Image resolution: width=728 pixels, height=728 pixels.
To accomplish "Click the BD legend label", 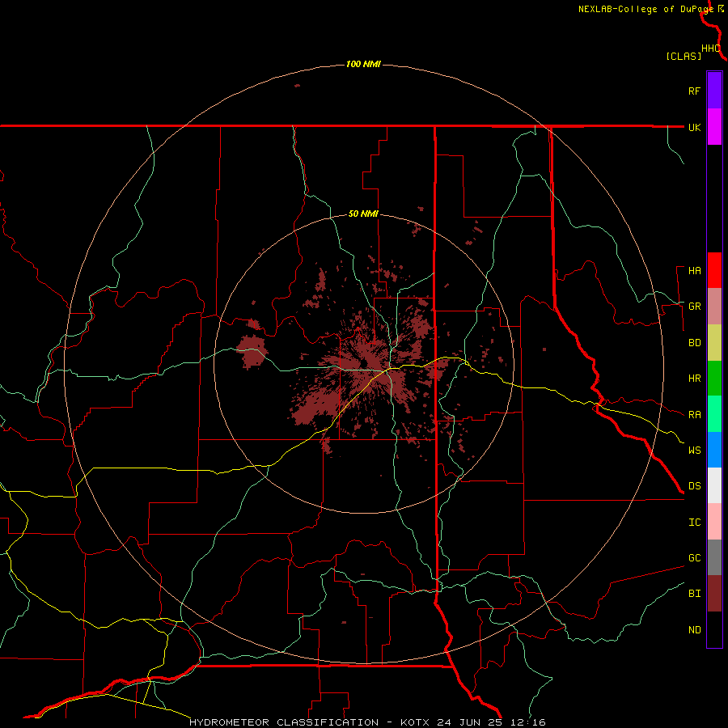I will click(694, 343).
